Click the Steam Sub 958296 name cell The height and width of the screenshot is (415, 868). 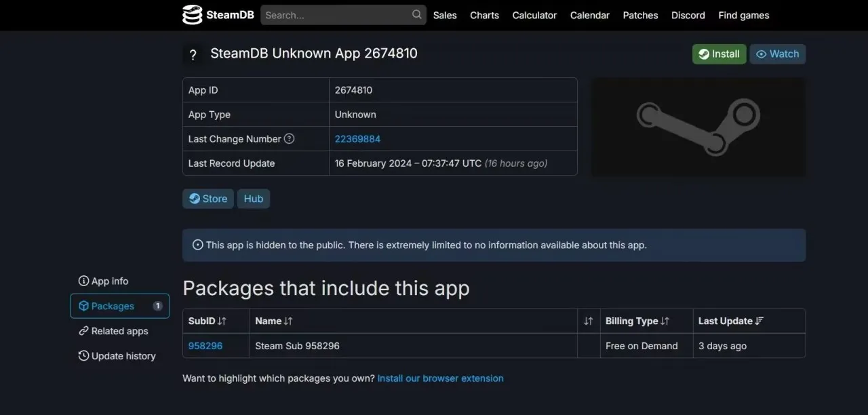pyautogui.click(x=414, y=346)
